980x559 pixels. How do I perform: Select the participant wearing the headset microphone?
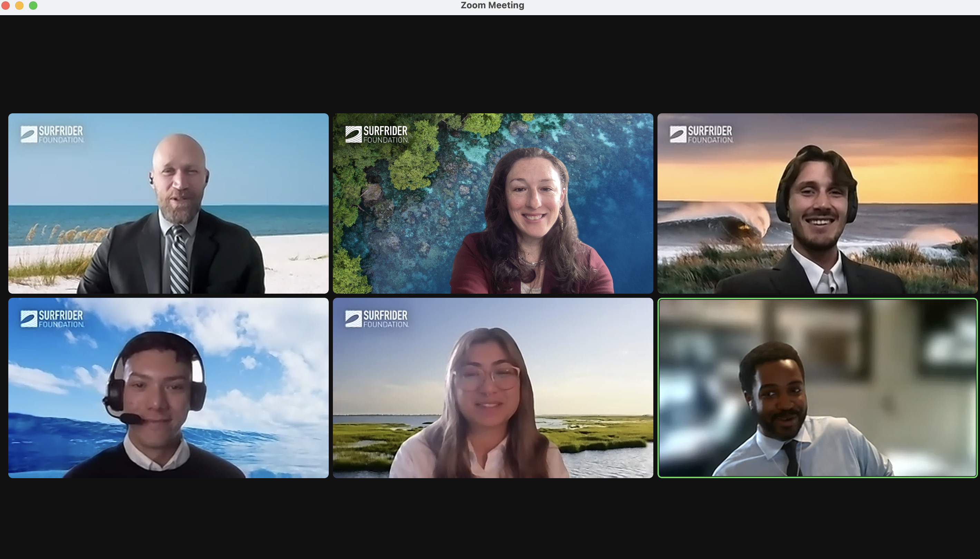169,388
